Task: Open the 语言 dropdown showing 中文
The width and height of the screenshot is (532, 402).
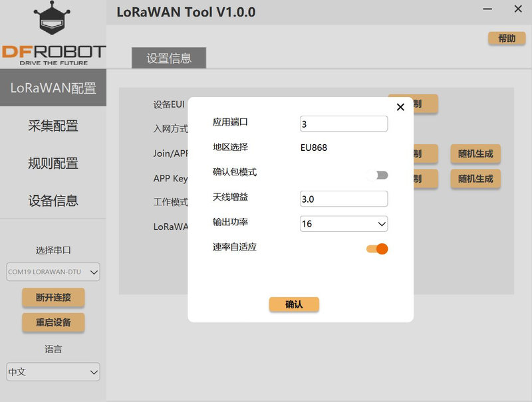Action: (53, 372)
